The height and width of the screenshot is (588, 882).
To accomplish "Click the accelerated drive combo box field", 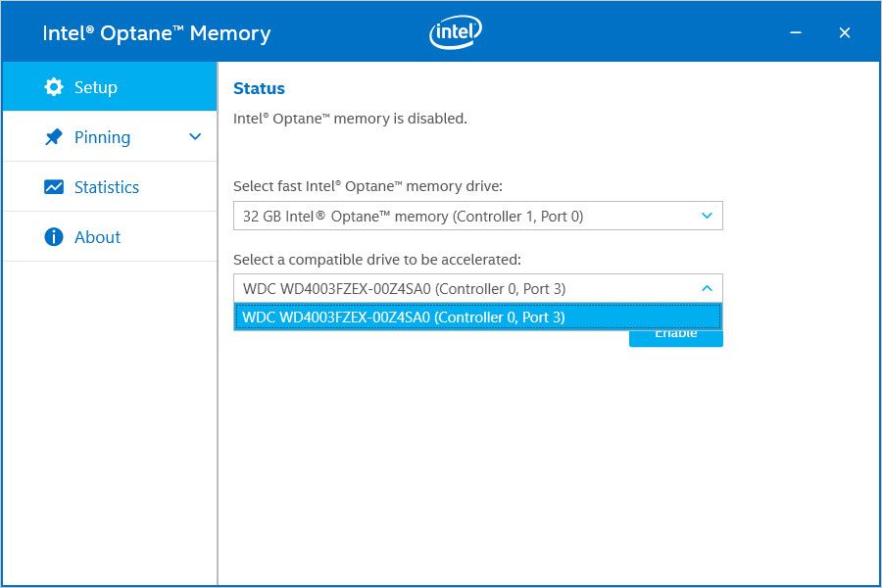I will tap(478, 288).
